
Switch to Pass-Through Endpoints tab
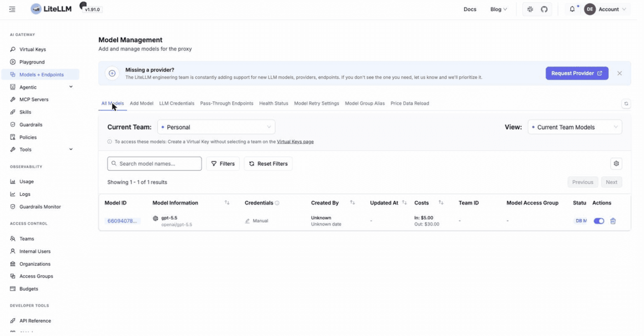click(227, 103)
